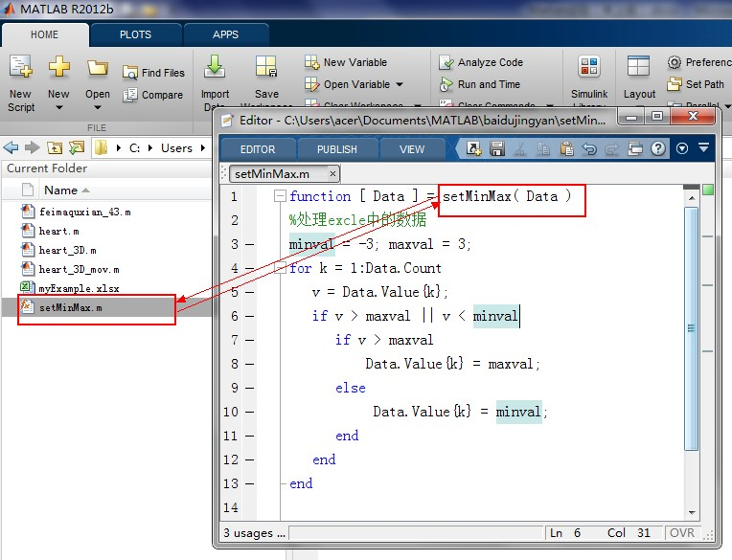732x560 pixels.
Task: Select the PUBLISH tab
Action: (337, 149)
